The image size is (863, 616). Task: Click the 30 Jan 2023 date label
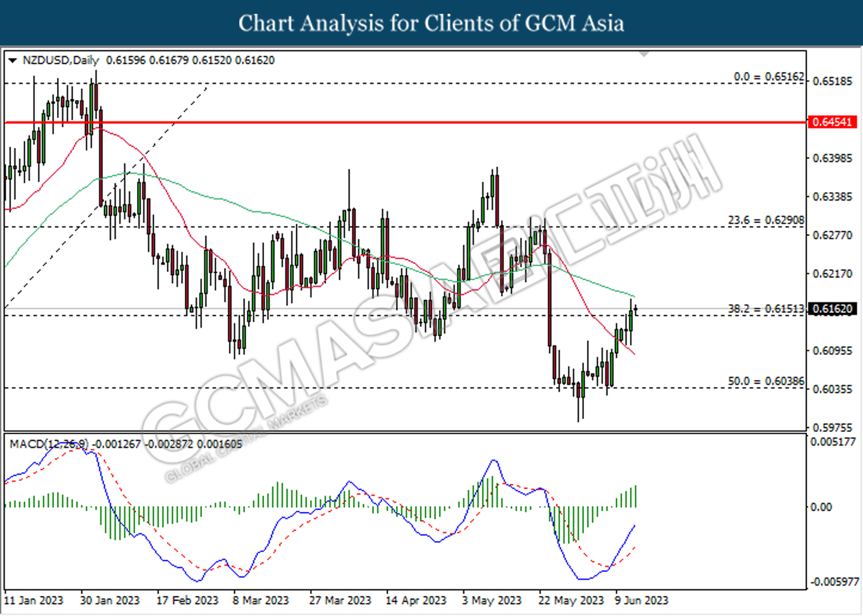pos(110,600)
